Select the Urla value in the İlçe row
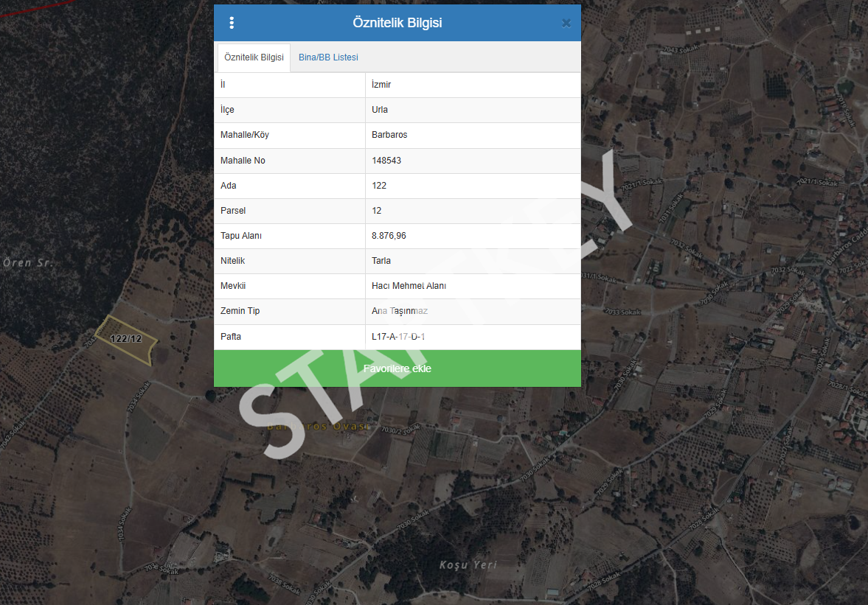 pos(380,110)
